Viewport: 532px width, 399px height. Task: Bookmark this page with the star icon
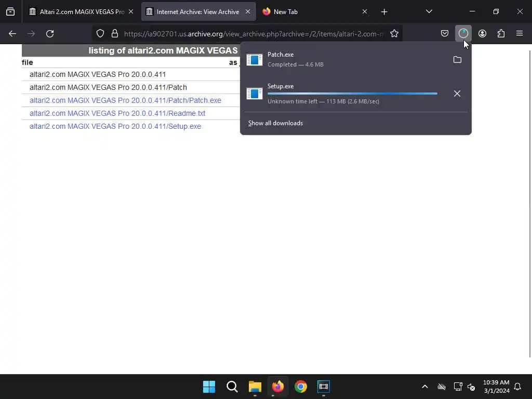[394, 34]
